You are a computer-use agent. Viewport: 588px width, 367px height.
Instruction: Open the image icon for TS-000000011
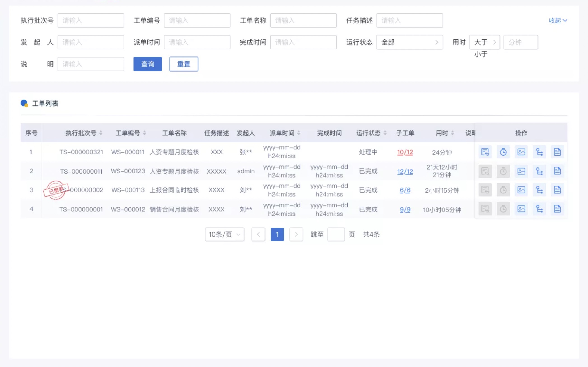tap(521, 171)
